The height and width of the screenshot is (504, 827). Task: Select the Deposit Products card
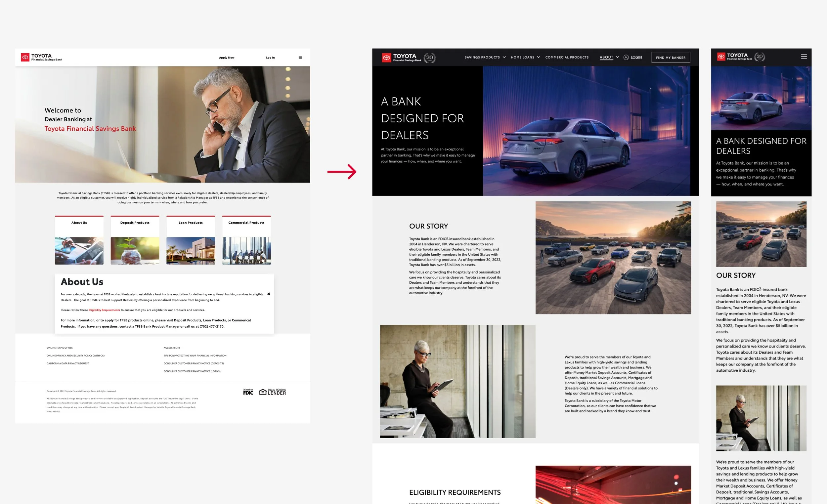[x=135, y=240]
